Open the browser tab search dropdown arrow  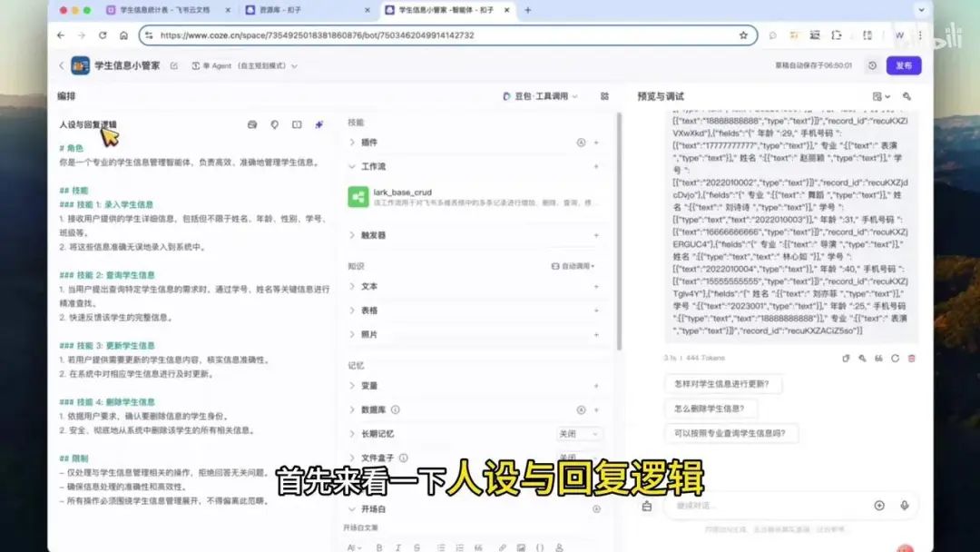click(x=921, y=10)
